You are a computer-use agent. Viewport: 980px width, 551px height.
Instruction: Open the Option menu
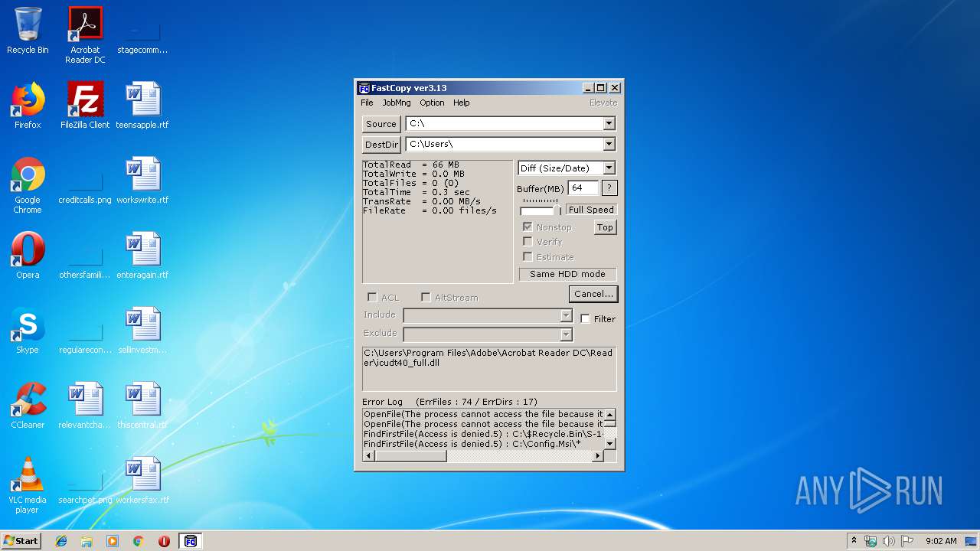click(x=432, y=103)
